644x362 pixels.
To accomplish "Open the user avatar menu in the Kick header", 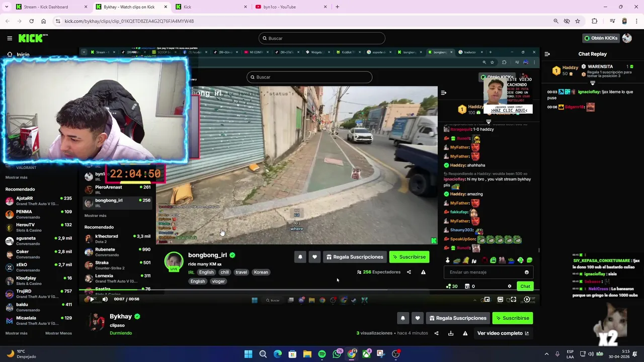I will coord(627,38).
